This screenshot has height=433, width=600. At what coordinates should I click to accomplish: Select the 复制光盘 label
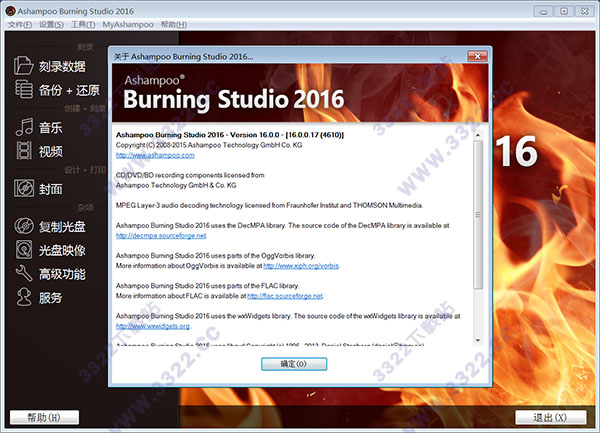pos(62,226)
